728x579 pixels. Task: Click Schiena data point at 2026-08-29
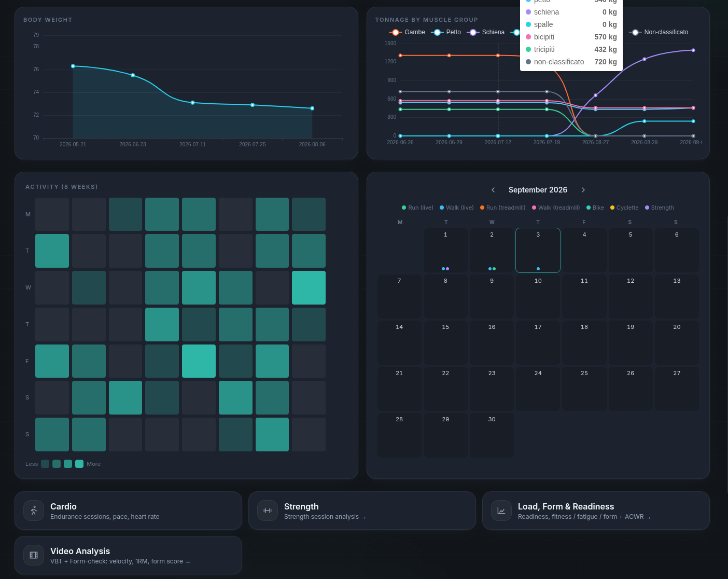pos(645,59)
